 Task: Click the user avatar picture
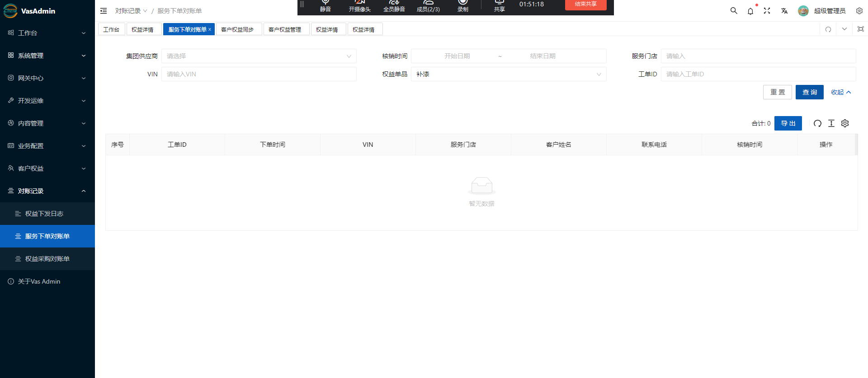coord(803,11)
